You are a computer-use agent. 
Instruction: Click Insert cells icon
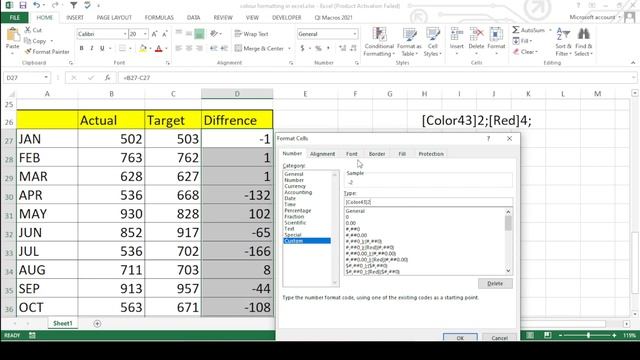pyautogui.click(x=457, y=34)
